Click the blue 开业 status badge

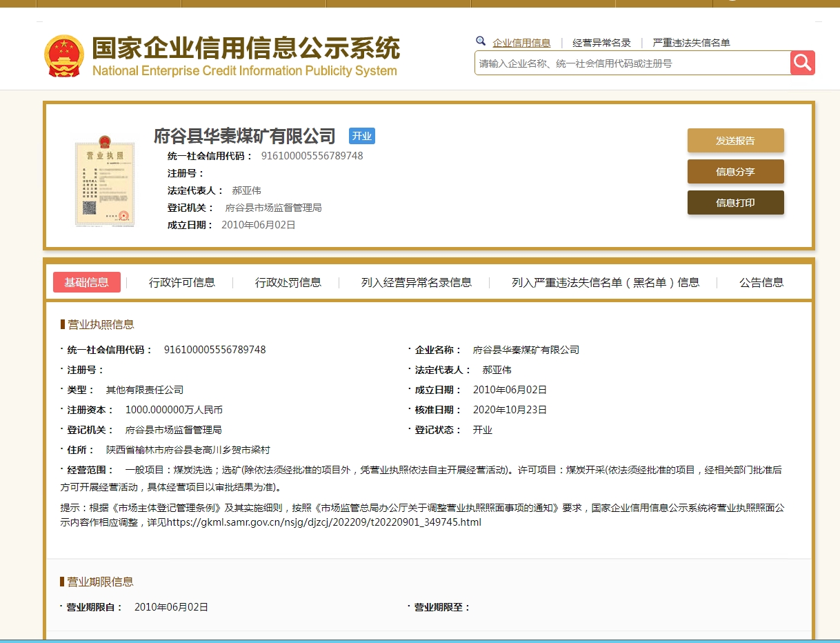click(x=361, y=136)
